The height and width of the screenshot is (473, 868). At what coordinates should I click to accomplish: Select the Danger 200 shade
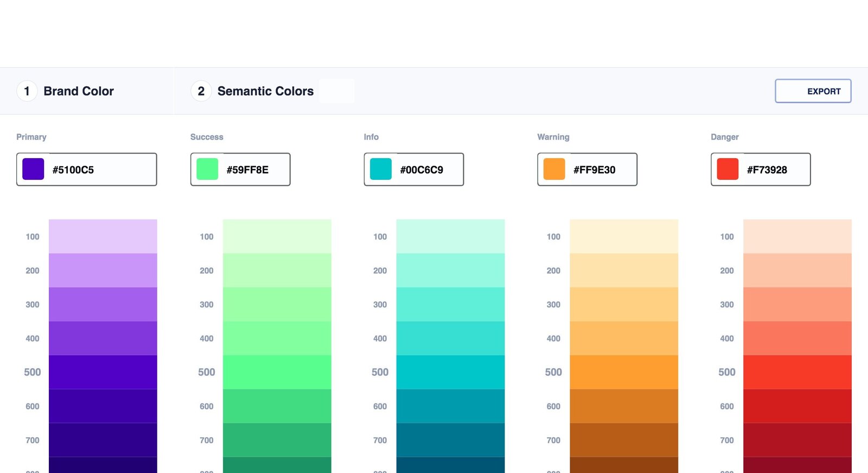click(797, 270)
